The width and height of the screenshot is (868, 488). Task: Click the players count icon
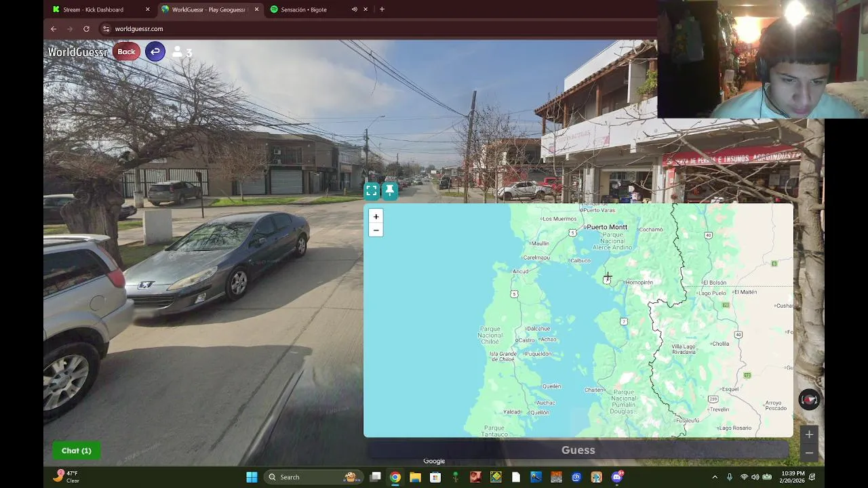[x=177, y=52]
